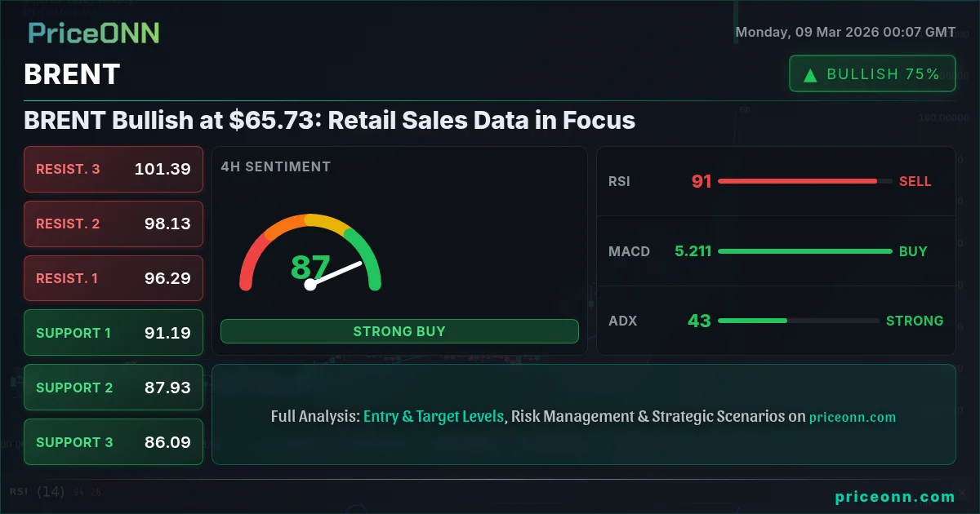Click the MACD value 5.211
The width and height of the screenshot is (980, 514).
tap(693, 251)
